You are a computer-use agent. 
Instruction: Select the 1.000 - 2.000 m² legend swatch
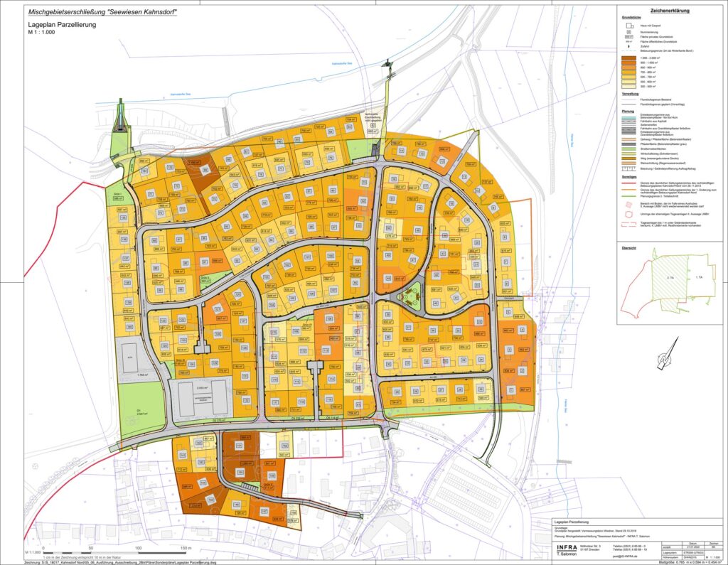tap(628, 58)
